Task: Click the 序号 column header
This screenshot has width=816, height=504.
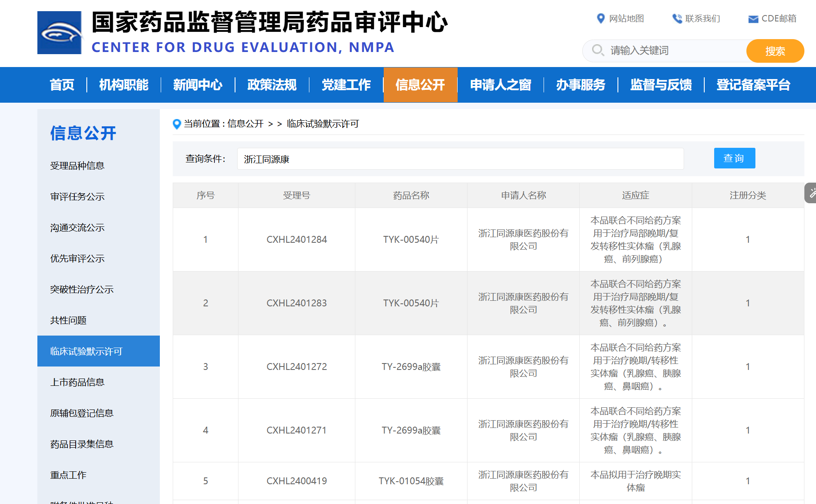Action: tap(205, 195)
